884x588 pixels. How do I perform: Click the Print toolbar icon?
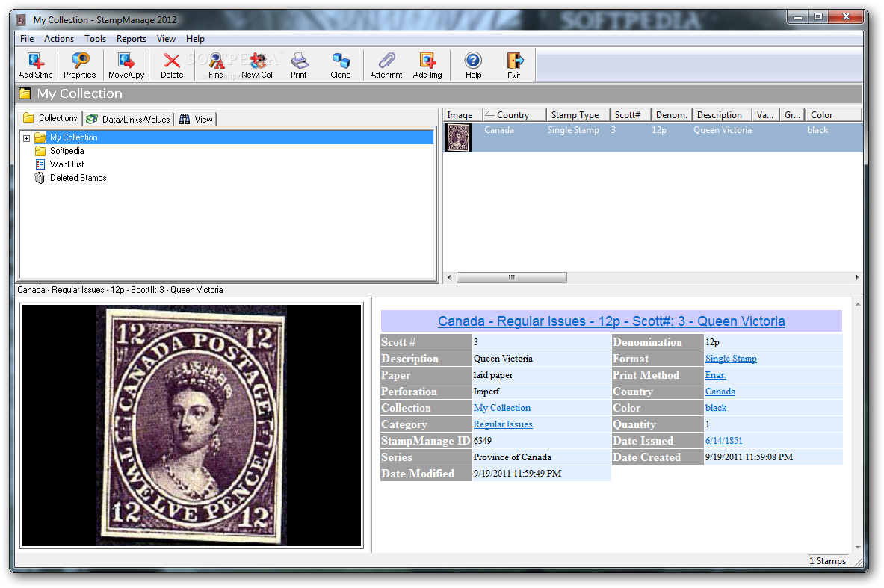pos(299,66)
